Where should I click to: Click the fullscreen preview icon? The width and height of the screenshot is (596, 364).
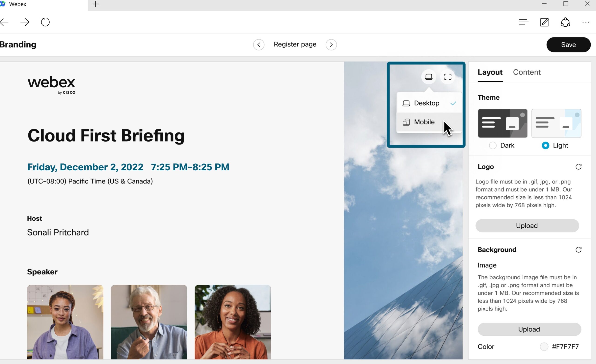[447, 77]
